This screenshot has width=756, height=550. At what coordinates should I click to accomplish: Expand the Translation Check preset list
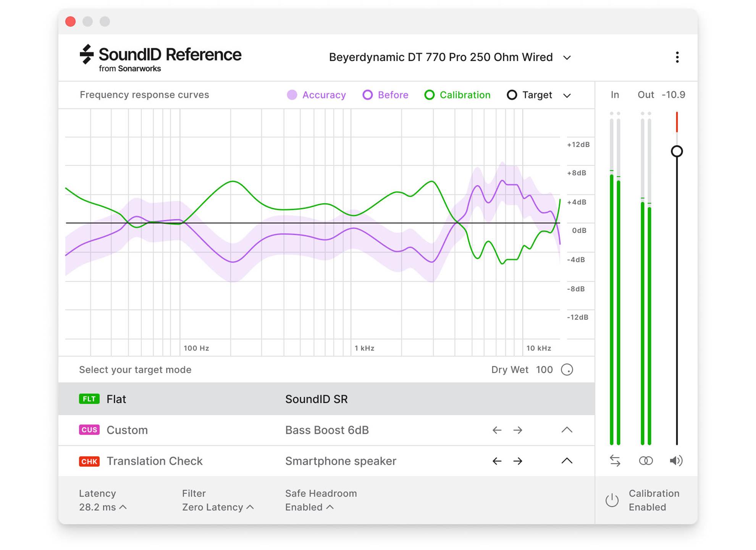(x=567, y=461)
